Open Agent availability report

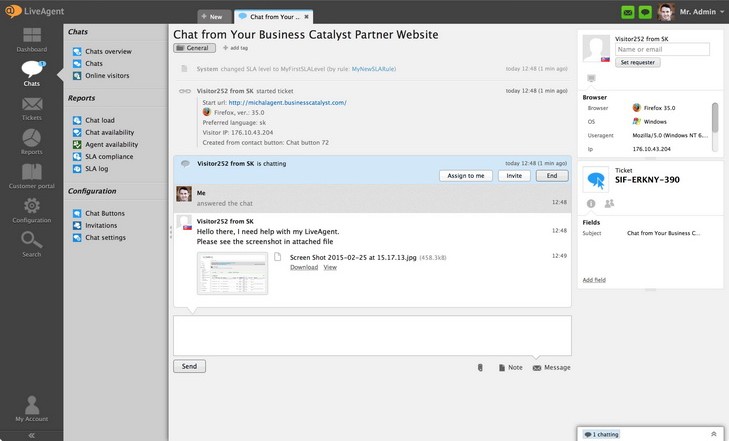click(x=106, y=144)
